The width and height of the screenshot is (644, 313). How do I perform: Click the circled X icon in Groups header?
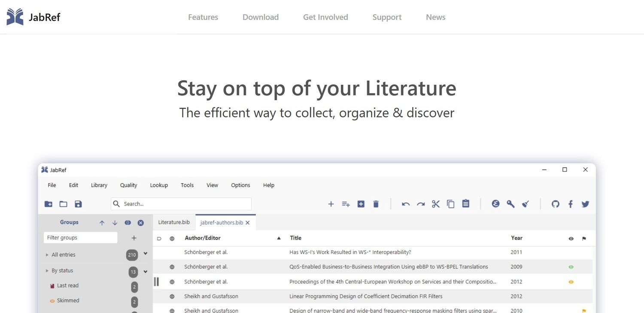click(140, 223)
